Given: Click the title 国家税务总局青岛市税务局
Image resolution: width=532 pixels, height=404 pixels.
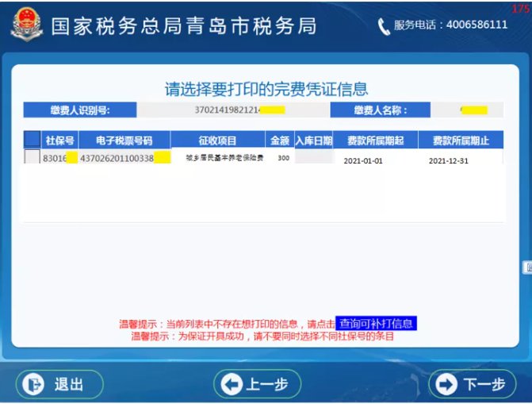Looking at the screenshot, I should [x=184, y=26].
